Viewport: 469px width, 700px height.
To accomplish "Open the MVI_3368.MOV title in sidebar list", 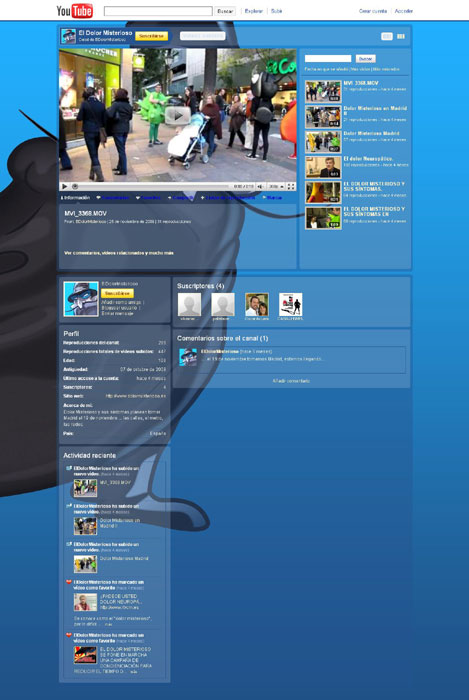I will point(361,83).
